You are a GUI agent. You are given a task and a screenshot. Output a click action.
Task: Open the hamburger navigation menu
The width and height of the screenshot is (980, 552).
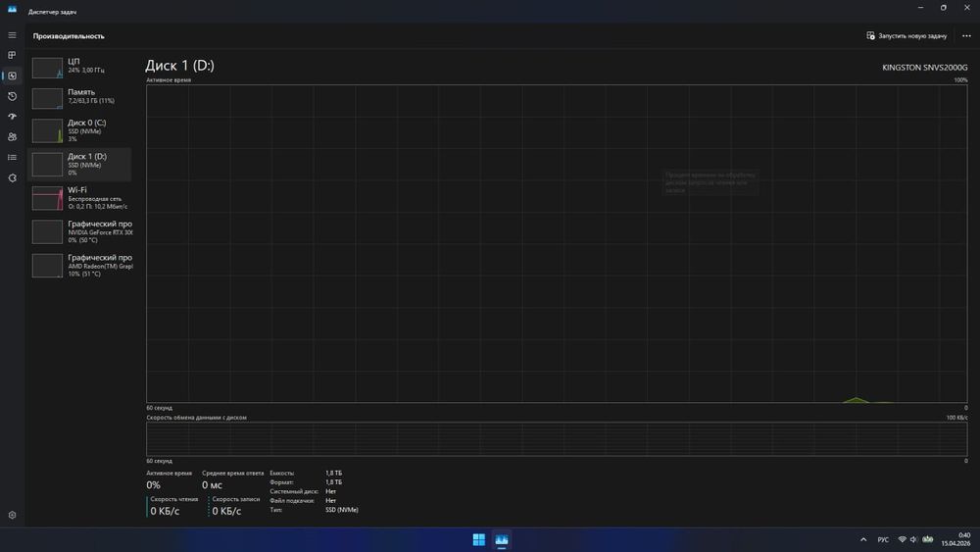pos(12,35)
